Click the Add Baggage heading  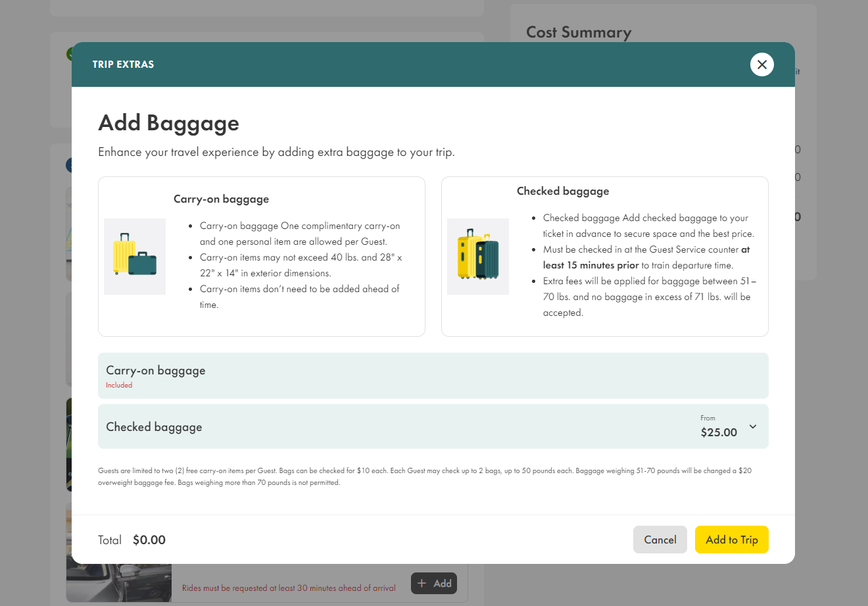coord(168,123)
